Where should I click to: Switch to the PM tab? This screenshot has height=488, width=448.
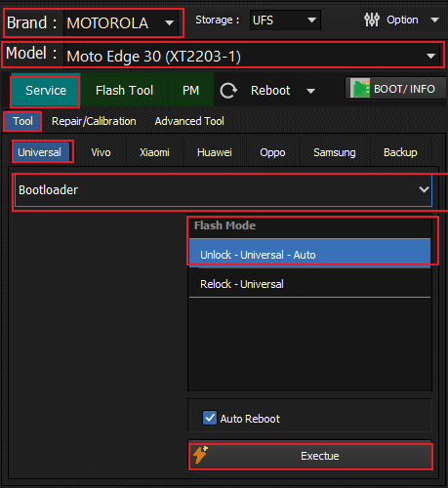click(x=190, y=91)
